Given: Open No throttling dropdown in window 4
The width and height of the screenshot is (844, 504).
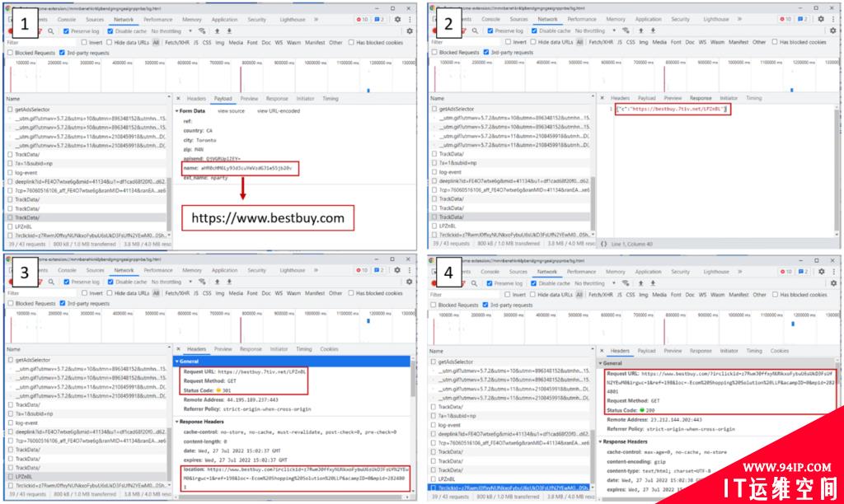Looking at the screenshot, I should click(x=595, y=283).
